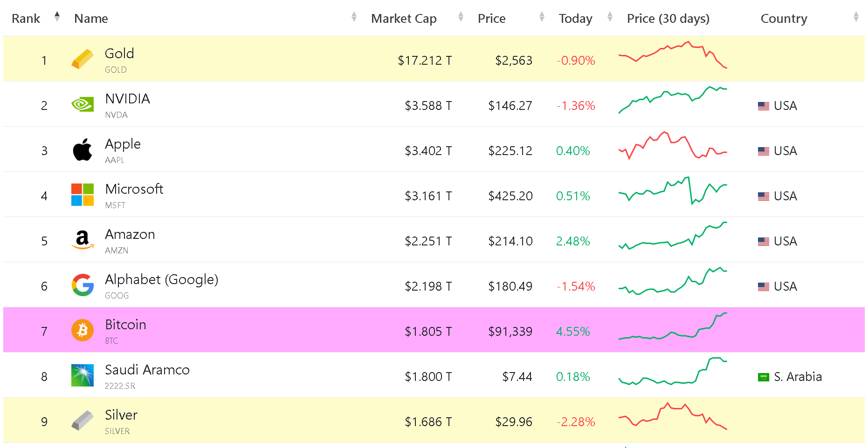Click Bitcoin's 30-day price chart
The image size is (868, 448).
click(x=673, y=327)
